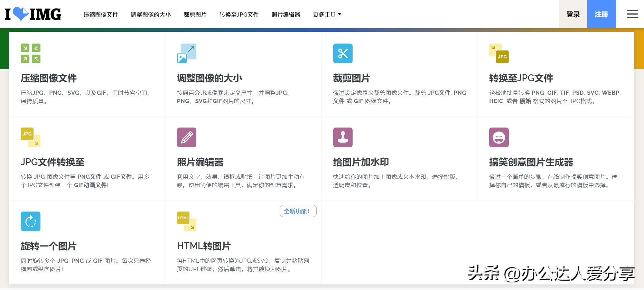Click description starting 利用文字、效果
The height and width of the screenshot is (290, 644).
(241, 181)
